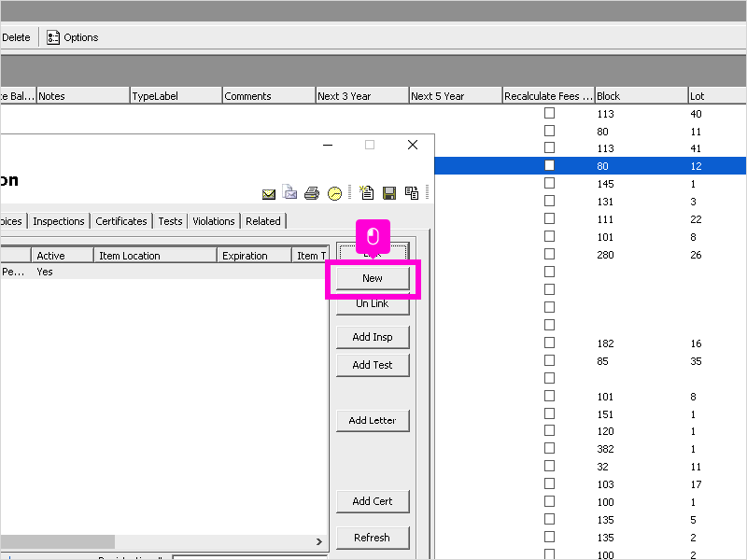This screenshot has width=747, height=560.
Task: Click the copy documents icon
Action: pos(412,193)
